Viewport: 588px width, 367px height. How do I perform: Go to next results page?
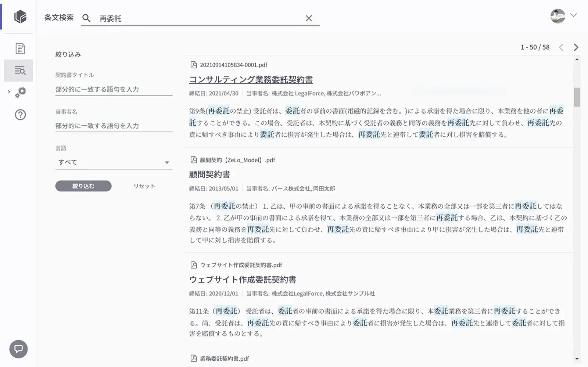(576, 47)
